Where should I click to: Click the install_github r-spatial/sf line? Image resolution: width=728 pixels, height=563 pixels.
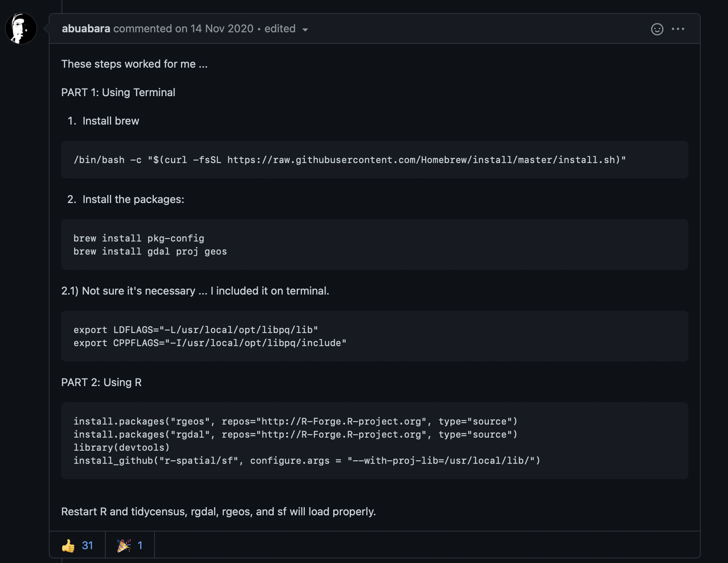[x=307, y=461]
